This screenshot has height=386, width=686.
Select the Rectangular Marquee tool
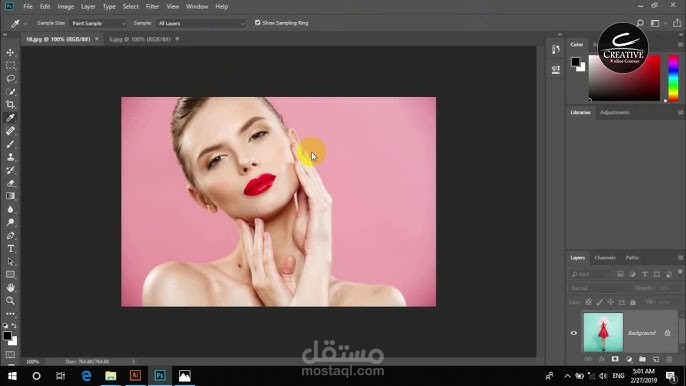(10, 66)
